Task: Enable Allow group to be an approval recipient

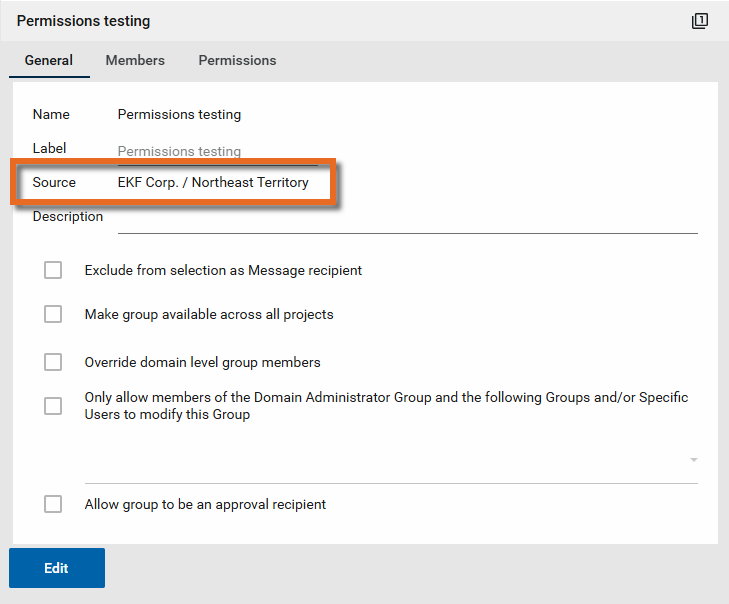Action: [53, 504]
